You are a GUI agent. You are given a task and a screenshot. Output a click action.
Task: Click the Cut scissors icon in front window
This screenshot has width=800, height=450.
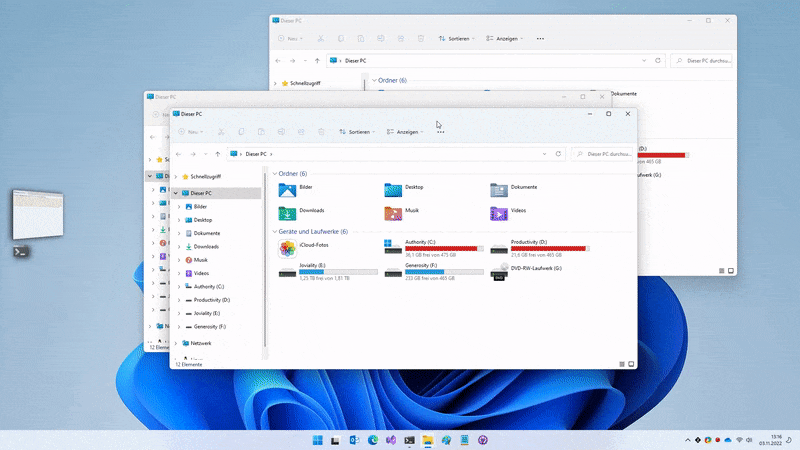pyautogui.click(x=221, y=132)
